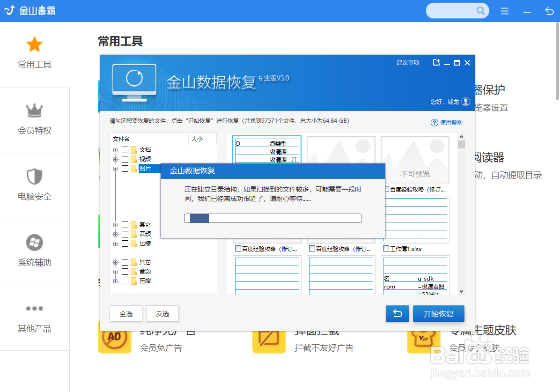Open 会员特权 crown icon in sidebar

pyautogui.click(x=34, y=110)
